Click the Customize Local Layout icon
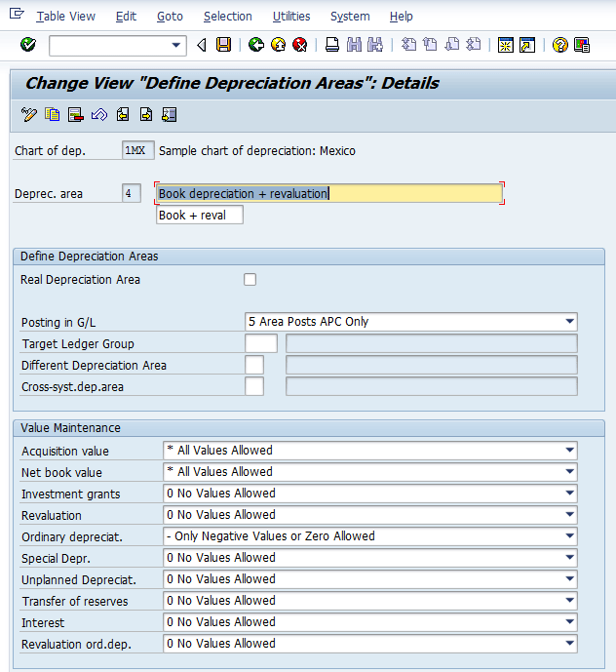Screen dimensions: 616x672 [x=582, y=45]
